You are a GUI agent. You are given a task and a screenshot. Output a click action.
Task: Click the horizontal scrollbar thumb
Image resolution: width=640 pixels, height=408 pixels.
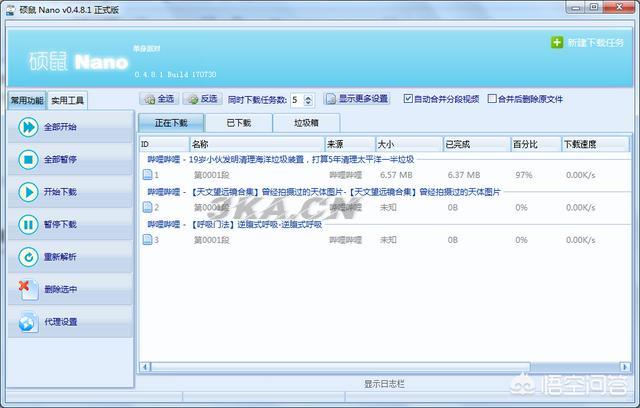coord(340,367)
